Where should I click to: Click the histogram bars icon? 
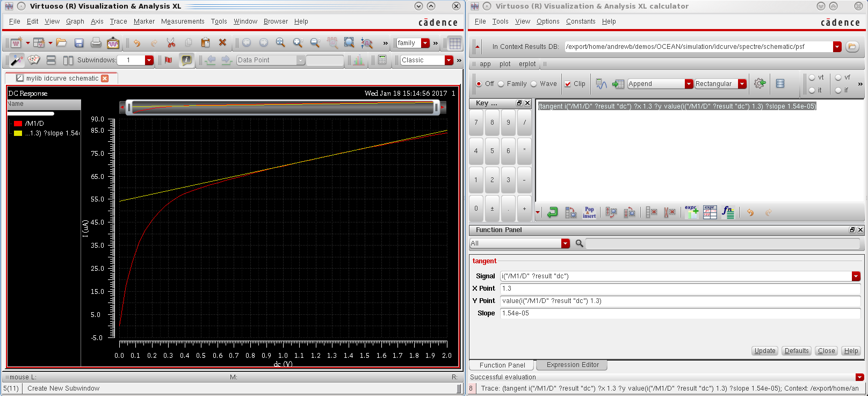359,60
